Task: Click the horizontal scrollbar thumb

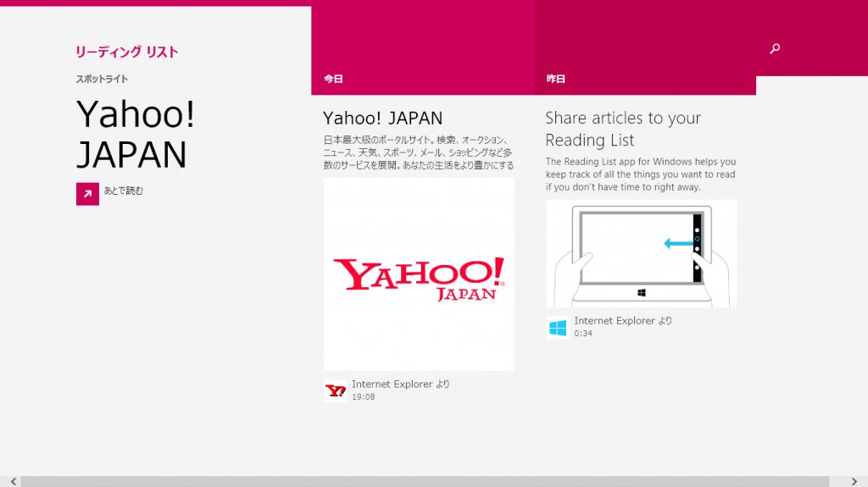Action: click(x=426, y=482)
